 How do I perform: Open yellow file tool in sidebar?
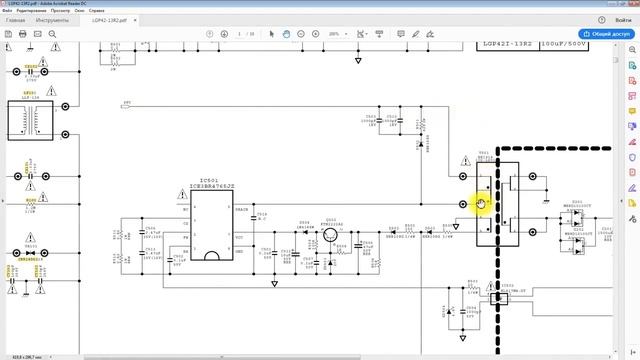tap(632, 203)
